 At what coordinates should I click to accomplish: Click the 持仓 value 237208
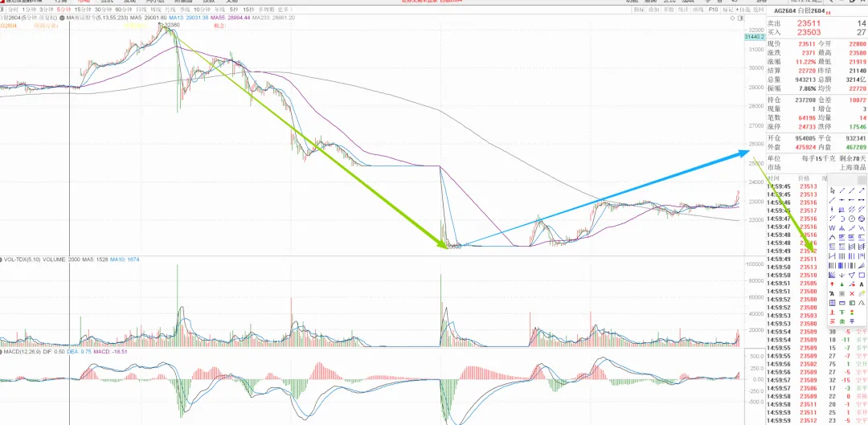pyautogui.click(x=805, y=99)
